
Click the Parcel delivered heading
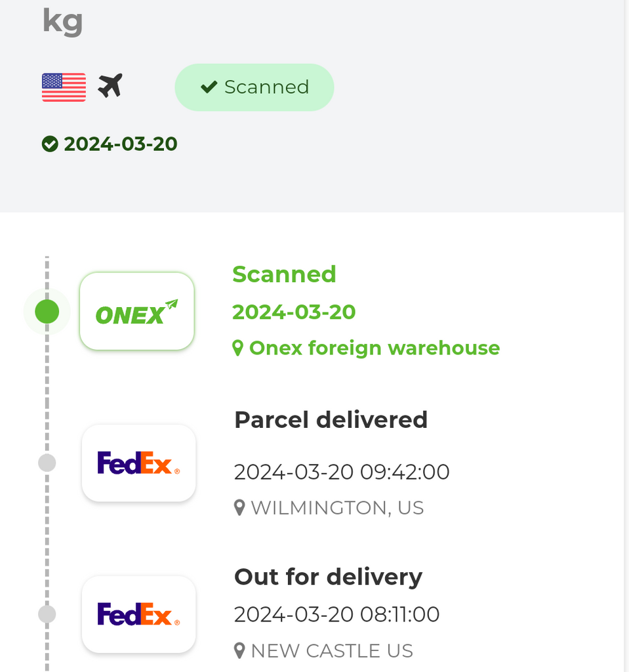[331, 419]
